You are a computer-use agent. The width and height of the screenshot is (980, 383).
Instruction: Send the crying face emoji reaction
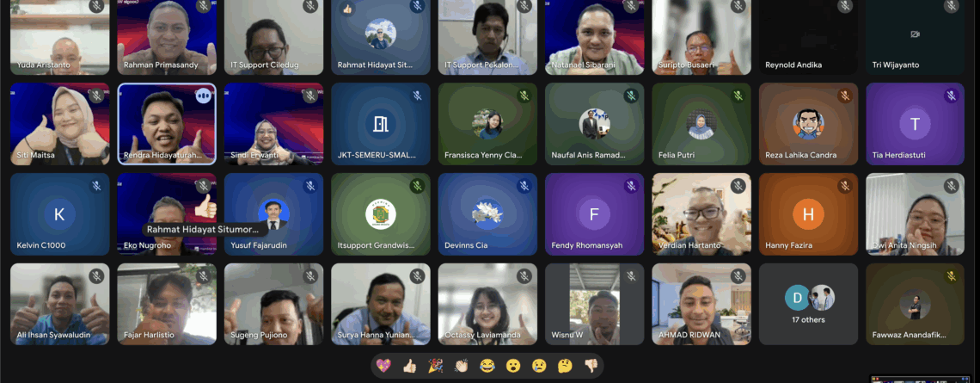point(538,366)
